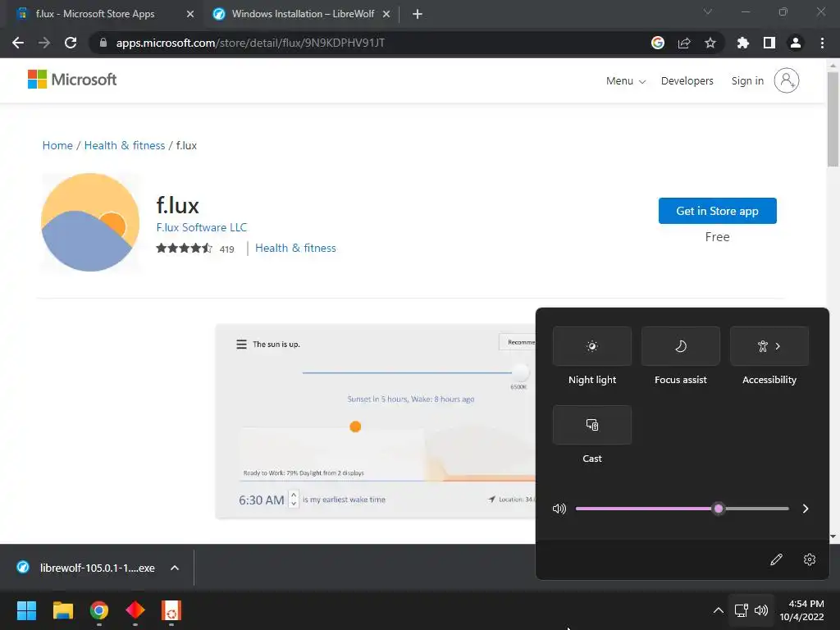This screenshot has height=630, width=840.
Task: Open the downloaded librewolf exe file
Action: [97, 568]
